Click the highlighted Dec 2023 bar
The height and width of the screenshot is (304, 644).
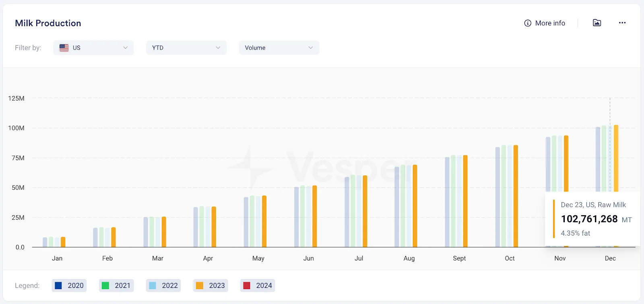click(616, 158)
